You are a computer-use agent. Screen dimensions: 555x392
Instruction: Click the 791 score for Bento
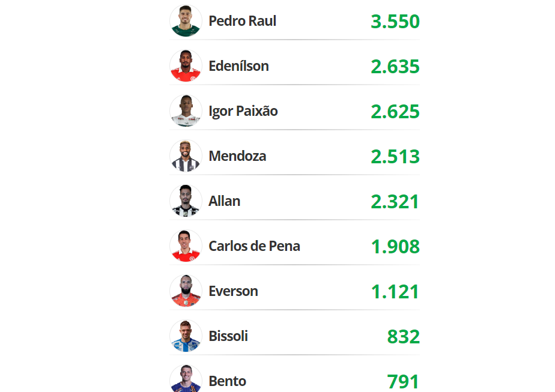(x=404, y=381)
